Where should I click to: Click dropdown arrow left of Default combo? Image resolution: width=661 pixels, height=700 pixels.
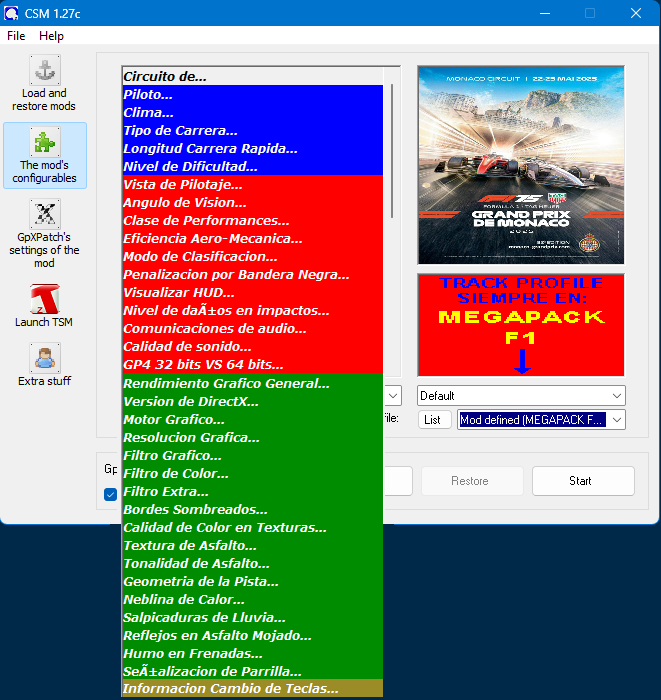tap(393, 396)
